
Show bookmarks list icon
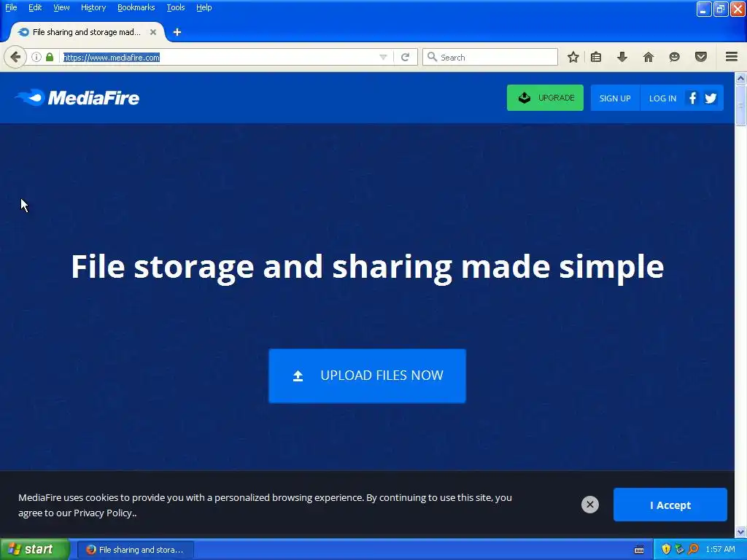(596, 57)
